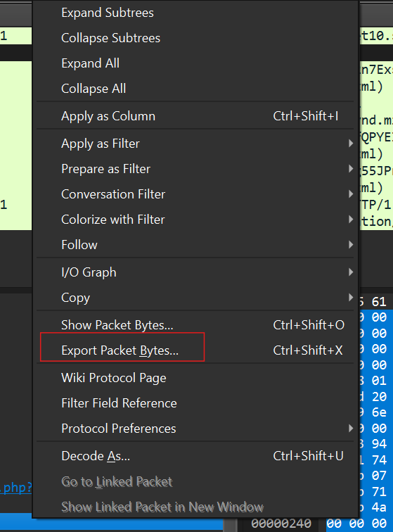Click Copy submenu arrow

coord(351,298)
